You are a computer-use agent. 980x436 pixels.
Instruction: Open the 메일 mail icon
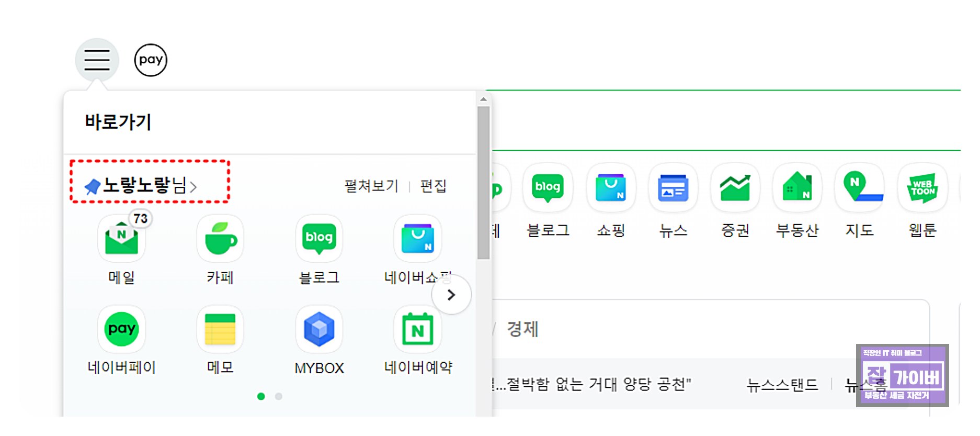pyautogui.click(x=121, y=239)
